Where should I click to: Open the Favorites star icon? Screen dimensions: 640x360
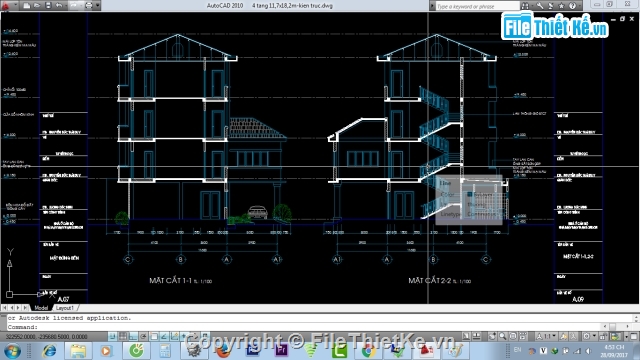(561, 6)
